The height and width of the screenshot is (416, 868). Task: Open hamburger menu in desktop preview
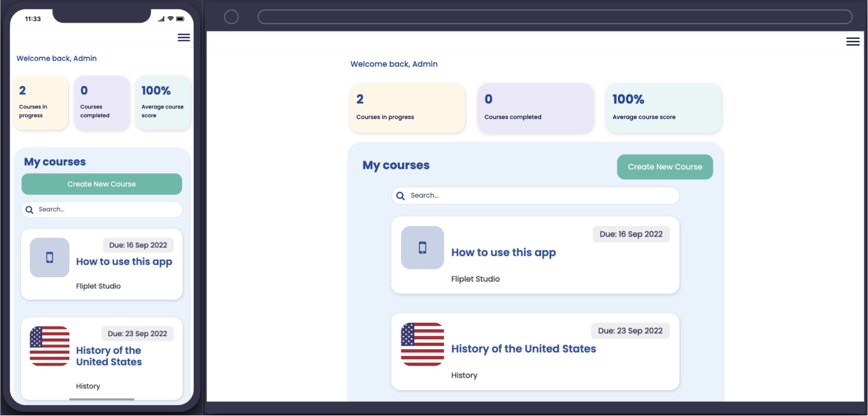pos(853,42)
